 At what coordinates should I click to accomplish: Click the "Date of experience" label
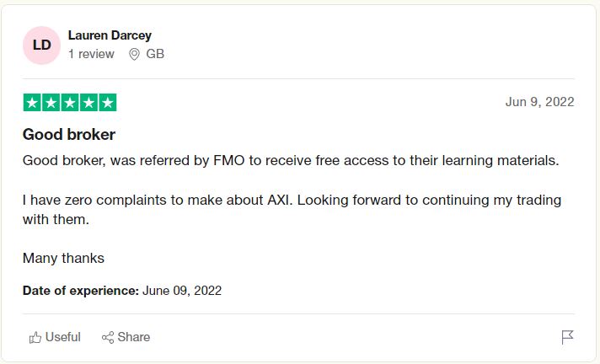click(80, 291)
